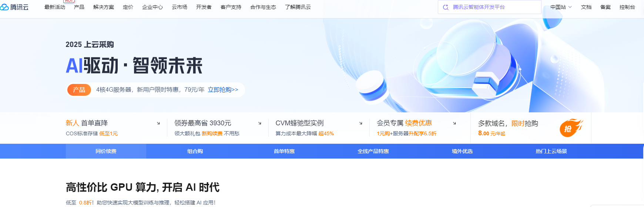
Task: Open the 企业中心 menu
Action: (152, 7)
